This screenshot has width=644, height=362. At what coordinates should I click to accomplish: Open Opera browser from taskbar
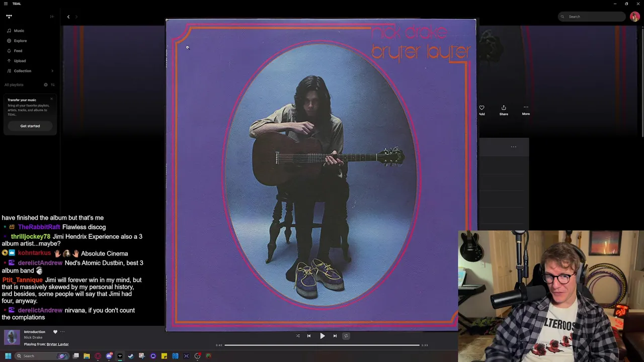[x=98, y=356]
